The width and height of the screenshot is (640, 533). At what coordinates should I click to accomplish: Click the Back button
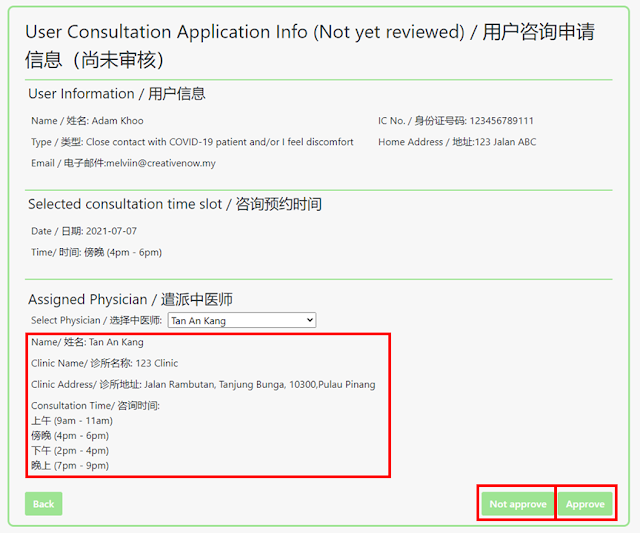pyautogui.click(x=44, y=504)
